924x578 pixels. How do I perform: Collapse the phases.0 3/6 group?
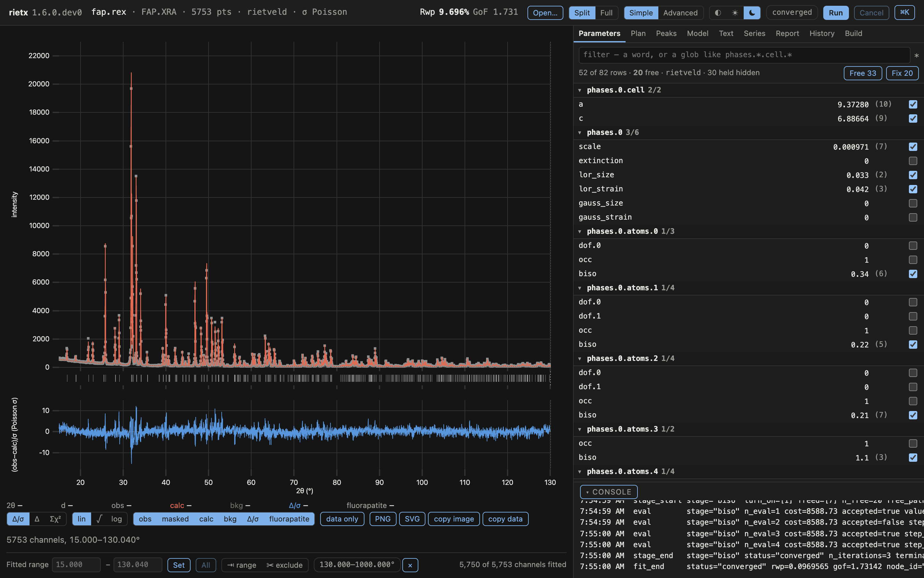pyautogui.click(x=580, y=133)
